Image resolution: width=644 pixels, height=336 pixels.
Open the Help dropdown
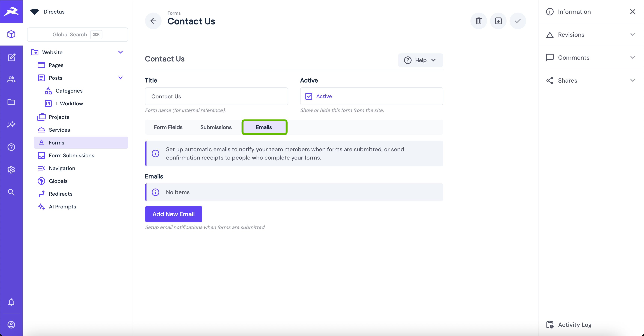420,60
